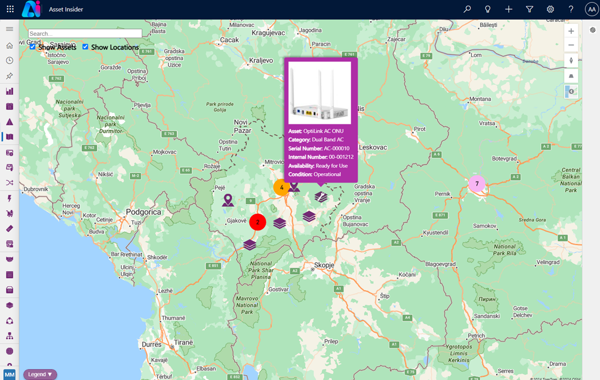Toggle the Show Locations checkbox
600x380 pixels.
tap(85, 47)
